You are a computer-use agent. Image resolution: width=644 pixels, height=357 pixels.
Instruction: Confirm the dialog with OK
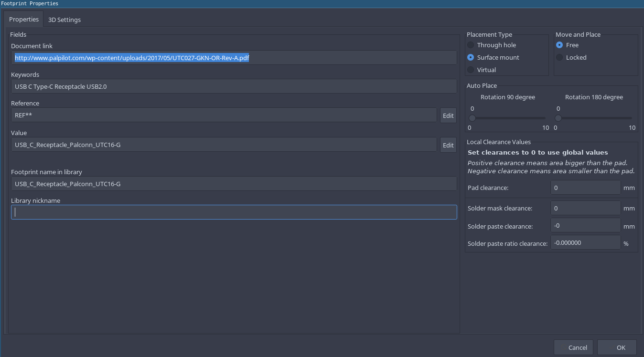617,347
